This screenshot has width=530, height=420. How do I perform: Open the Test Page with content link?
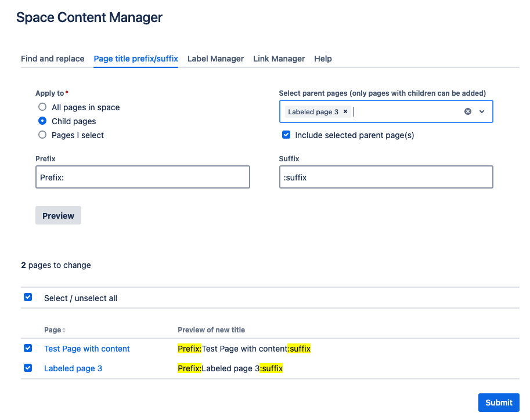click(87, 349)
